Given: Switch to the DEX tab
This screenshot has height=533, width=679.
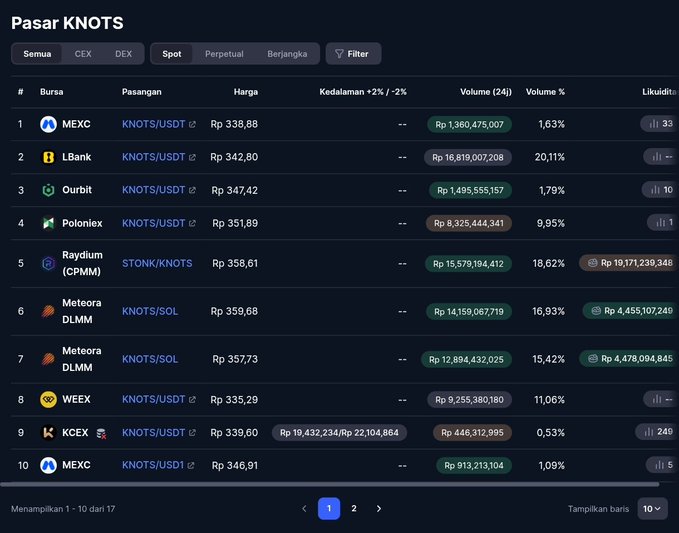Looking at the screenshot, I should pyautogui.click(x=123, y=54).
